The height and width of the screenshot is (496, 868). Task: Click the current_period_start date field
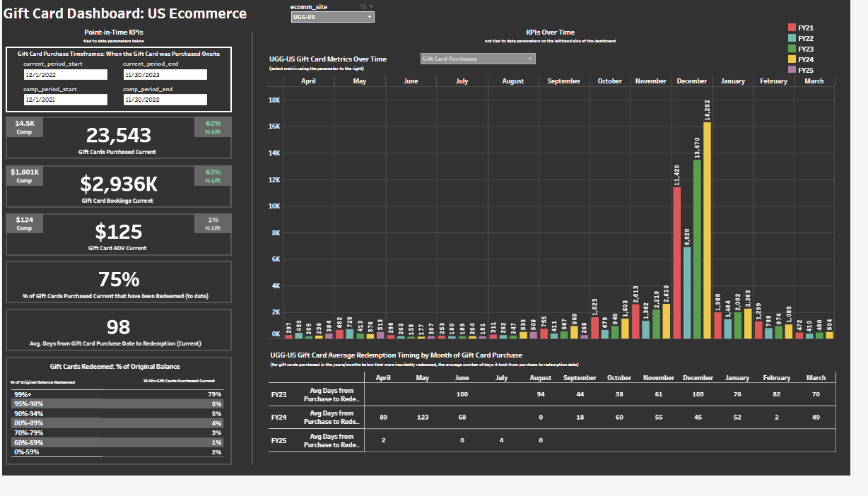(x=65, y=74)
